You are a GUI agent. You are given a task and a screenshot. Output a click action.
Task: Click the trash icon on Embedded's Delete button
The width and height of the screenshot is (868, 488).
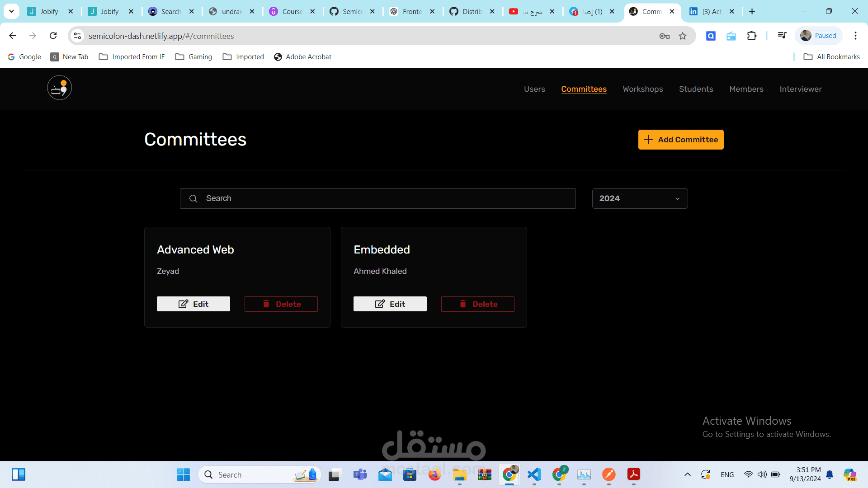coord(462,304)
